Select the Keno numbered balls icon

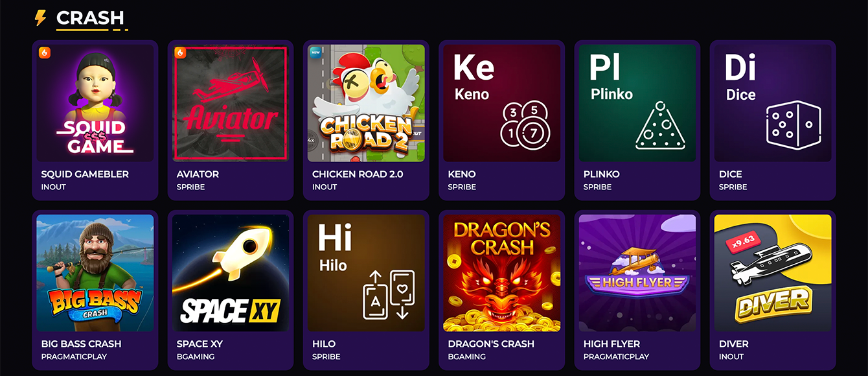pyautogui.click(x=525, y=123)
